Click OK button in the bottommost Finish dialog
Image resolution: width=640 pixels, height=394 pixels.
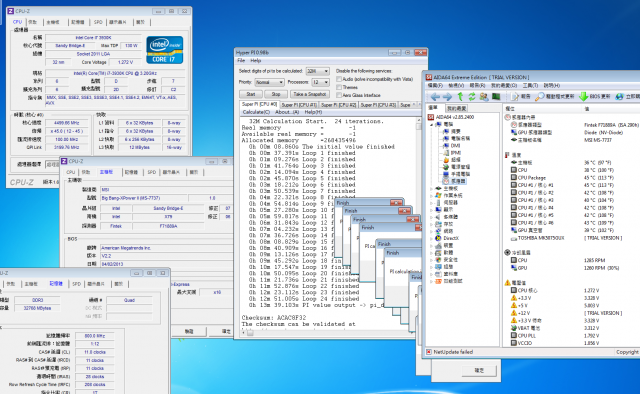479,370
